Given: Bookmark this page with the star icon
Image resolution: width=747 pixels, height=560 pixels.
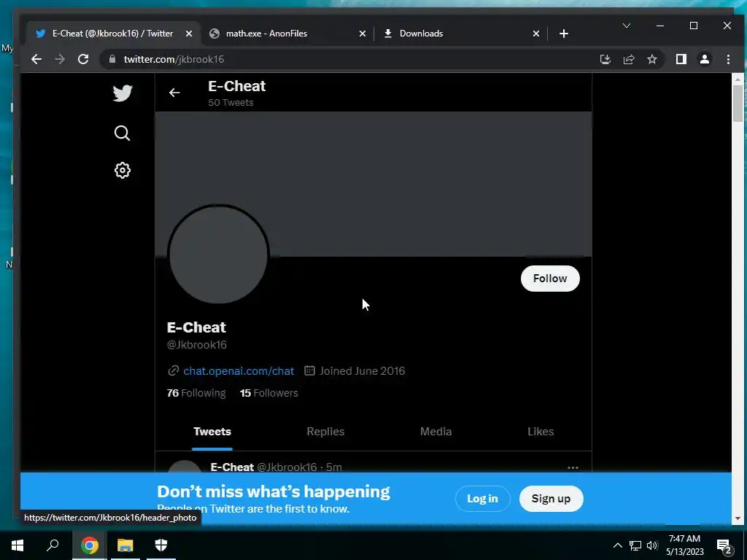Looking at the screenshot, I should 652,59.
